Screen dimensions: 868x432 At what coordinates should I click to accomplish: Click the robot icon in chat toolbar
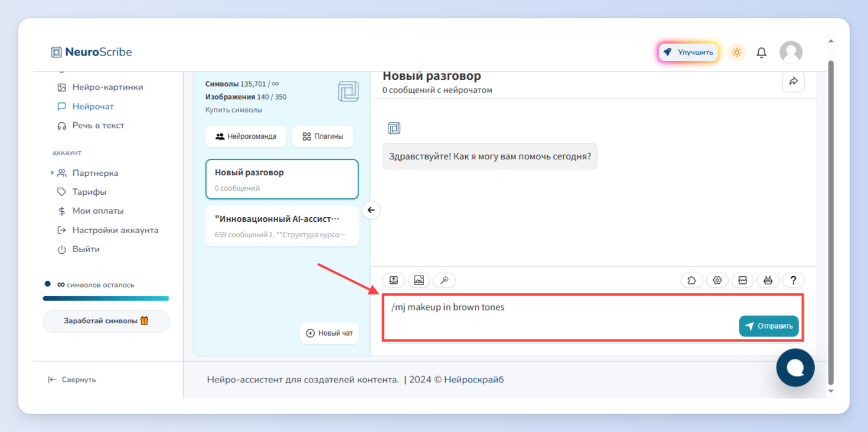pos(768,280)
